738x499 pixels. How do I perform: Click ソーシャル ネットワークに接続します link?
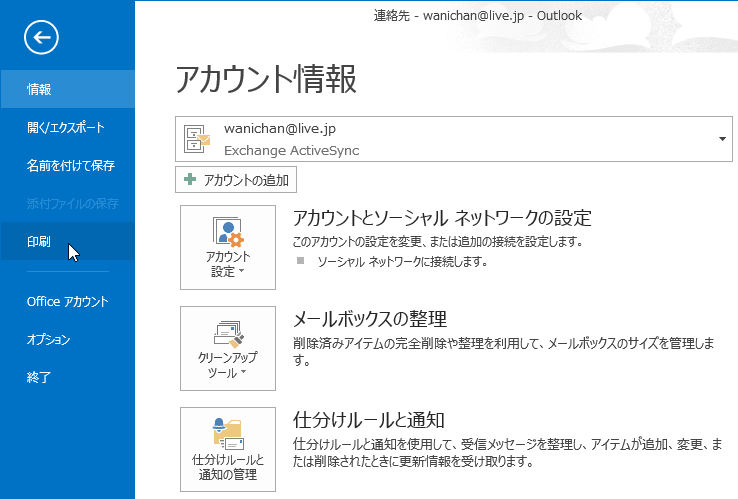(x=402, y=262)
